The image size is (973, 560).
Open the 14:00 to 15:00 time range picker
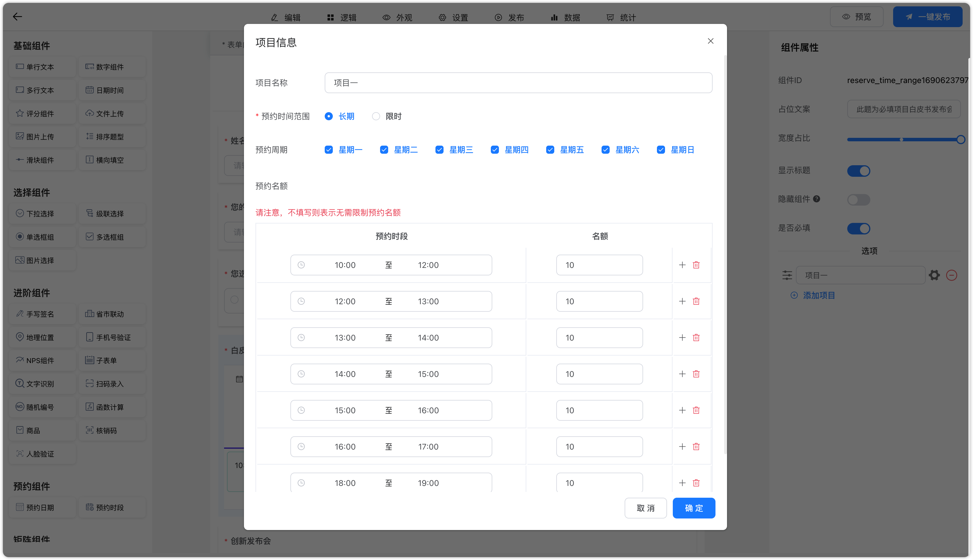(391, 374)
